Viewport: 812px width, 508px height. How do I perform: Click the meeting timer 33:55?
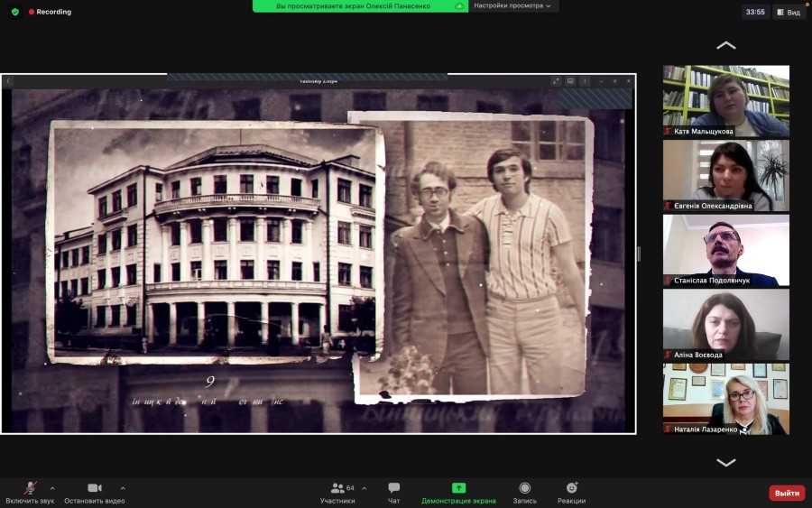[755, 12]
